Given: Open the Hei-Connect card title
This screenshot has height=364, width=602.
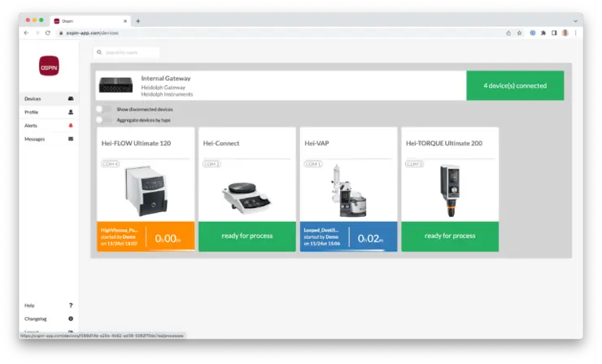Looking at the screenshot, I should 221,144.
